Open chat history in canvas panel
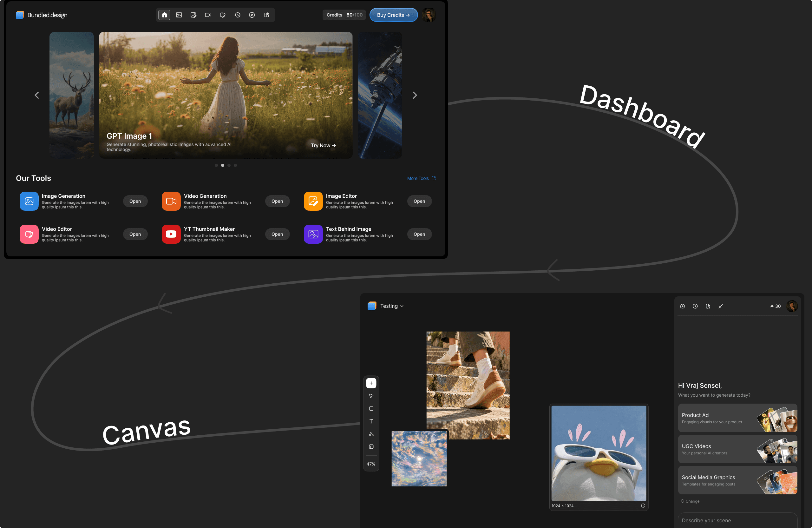This screenshot has height=528, width=812. click(x=695, y=306)
